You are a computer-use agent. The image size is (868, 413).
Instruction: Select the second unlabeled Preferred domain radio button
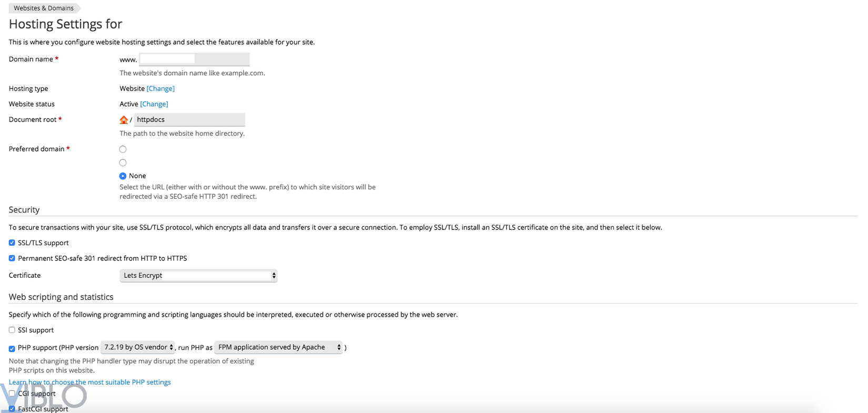[x=123, y=163]
